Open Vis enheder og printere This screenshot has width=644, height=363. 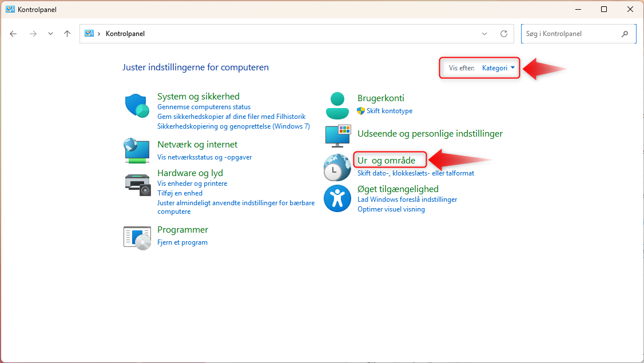pyautogui.click(x=192, y=184)
